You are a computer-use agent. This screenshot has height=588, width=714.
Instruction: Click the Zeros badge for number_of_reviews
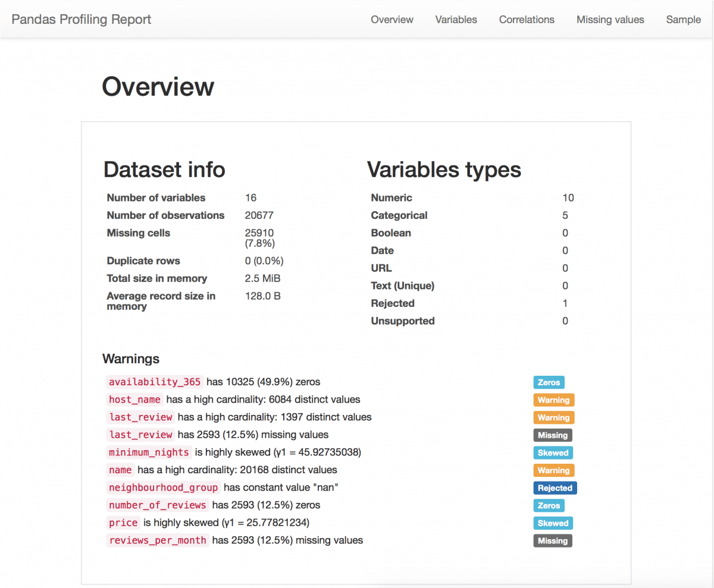(548, 505)
